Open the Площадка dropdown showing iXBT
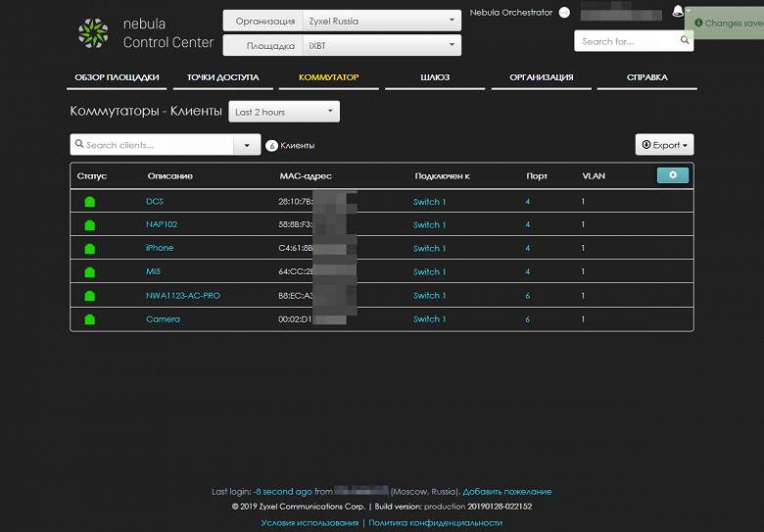Screen dimensions: 764x532 point(342,45)
